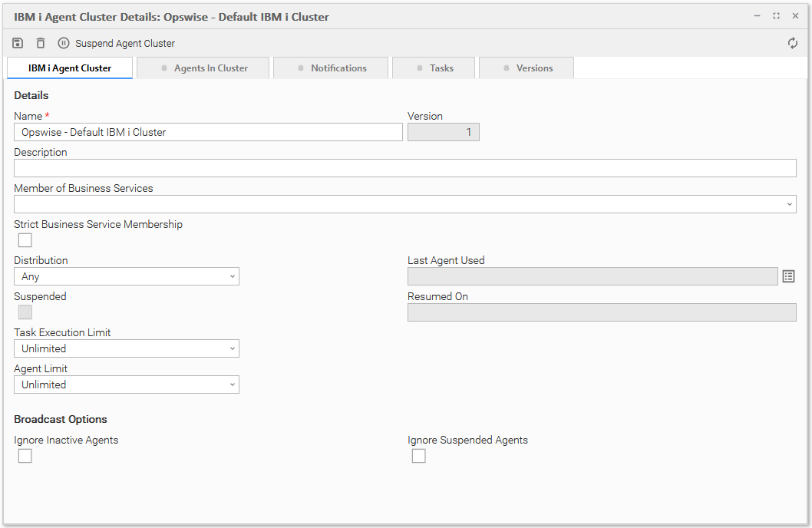Image resolution: width=812 pixels, height=528 pixels.
Task: Minimize the cluster details window
Action: (757, 16)
